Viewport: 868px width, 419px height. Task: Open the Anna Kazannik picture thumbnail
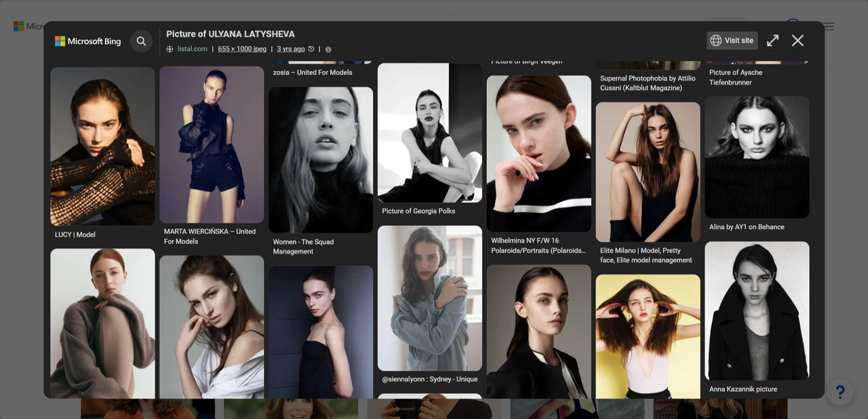pyautogui.click(x=757, y=311)
